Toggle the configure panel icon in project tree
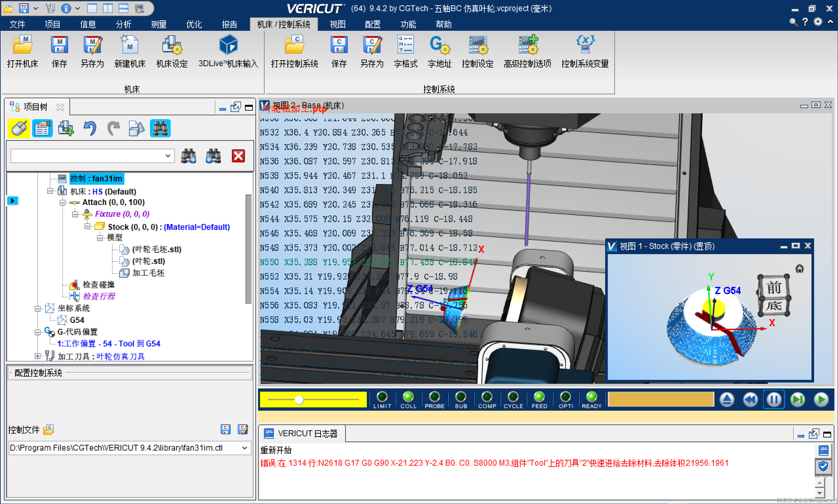The image size is (838, 504). pos(43,128)
